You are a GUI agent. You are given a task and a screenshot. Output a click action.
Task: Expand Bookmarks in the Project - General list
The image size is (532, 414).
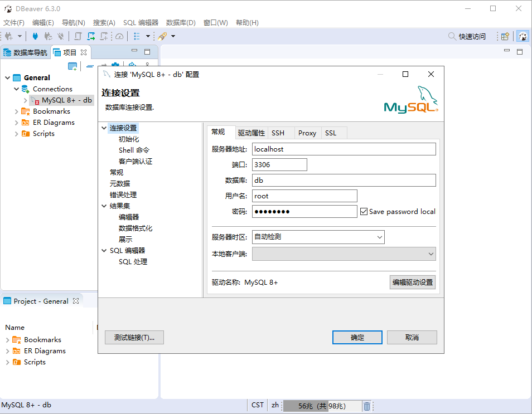tap(7, 340)
